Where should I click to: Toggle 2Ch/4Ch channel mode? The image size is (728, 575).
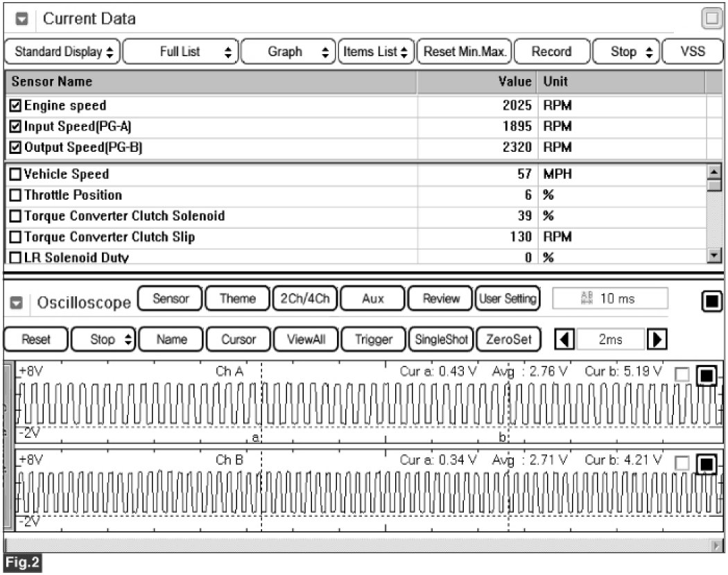(x=304, y=299)
